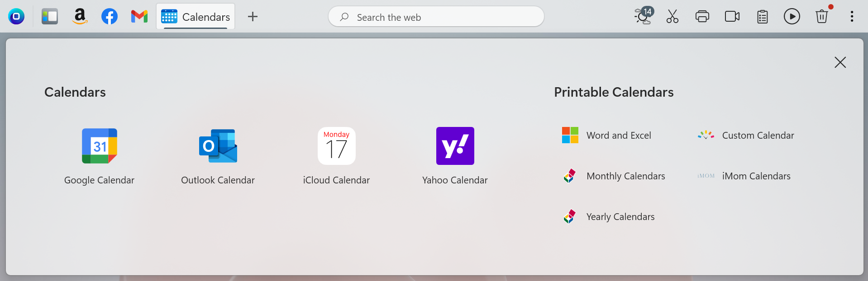The height and width of the screenshot is (281, 868).
Task: Open the Gmail shortcut icon
Action: click(x=139, y=17)
